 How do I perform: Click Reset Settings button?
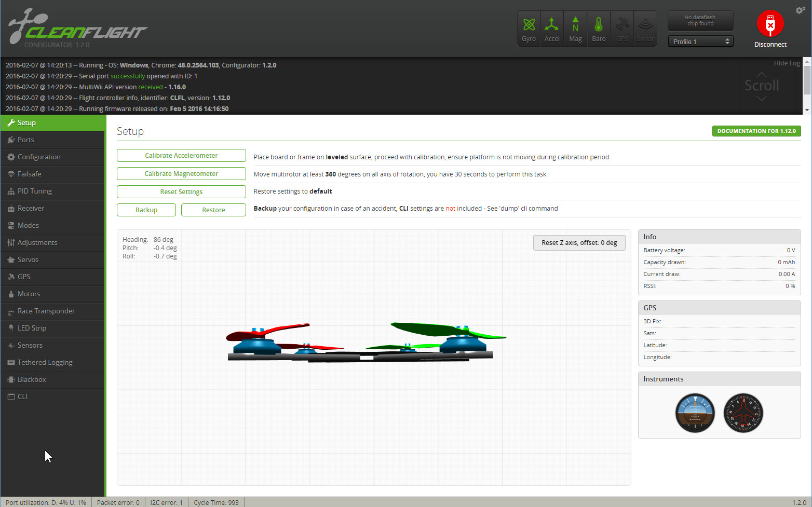point(181,192)
